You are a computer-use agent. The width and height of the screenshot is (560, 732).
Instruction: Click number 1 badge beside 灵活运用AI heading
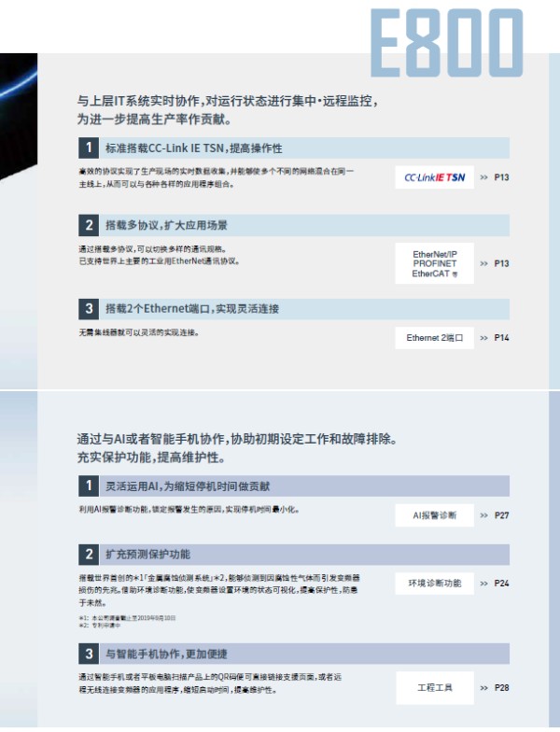pos(88,486)
